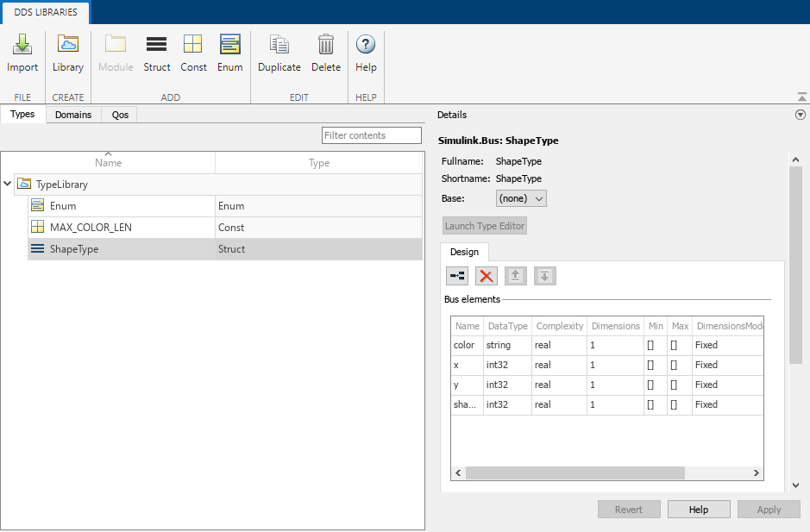The image size is (810, 532).
Task: Apply the type changes
Action: tap(769, 509)
